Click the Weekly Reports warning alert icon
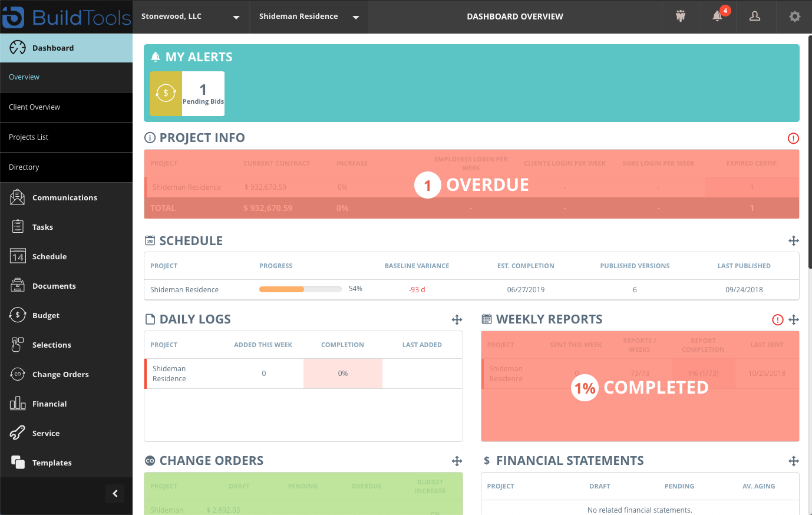 (x=777, y=319)
